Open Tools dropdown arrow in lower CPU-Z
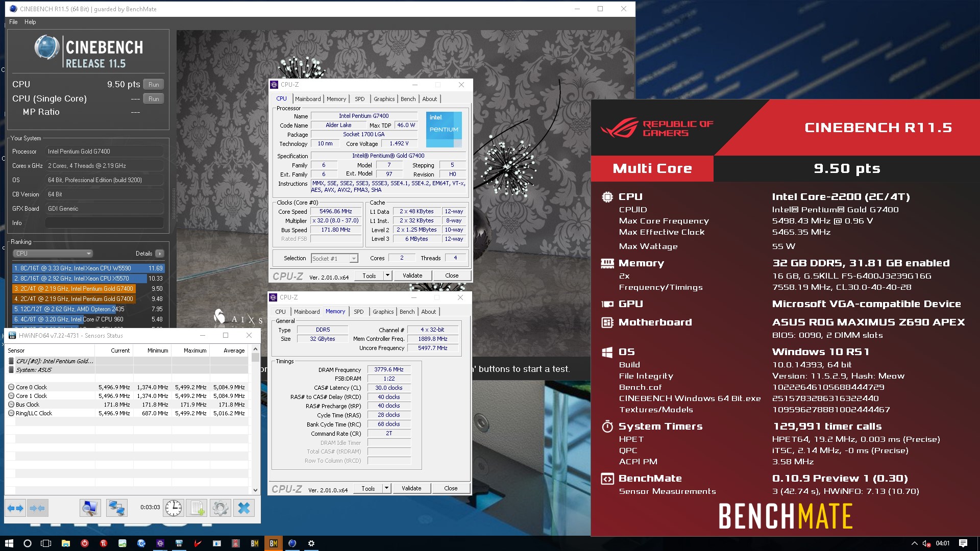The image size is (980, 551). coord(386,488)
